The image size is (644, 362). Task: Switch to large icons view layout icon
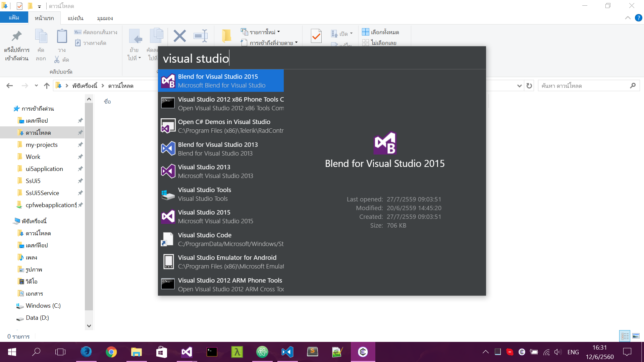tap(636, 336)
